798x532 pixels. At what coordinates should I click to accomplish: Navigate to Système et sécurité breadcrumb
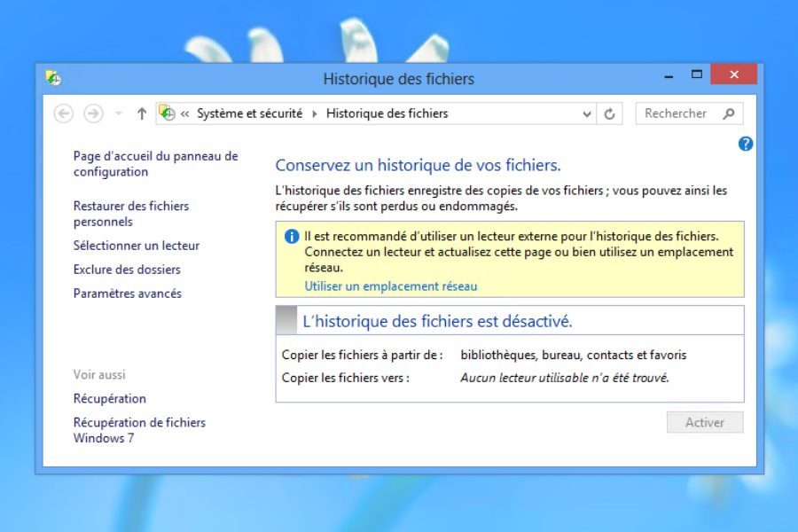click(249, 113)
